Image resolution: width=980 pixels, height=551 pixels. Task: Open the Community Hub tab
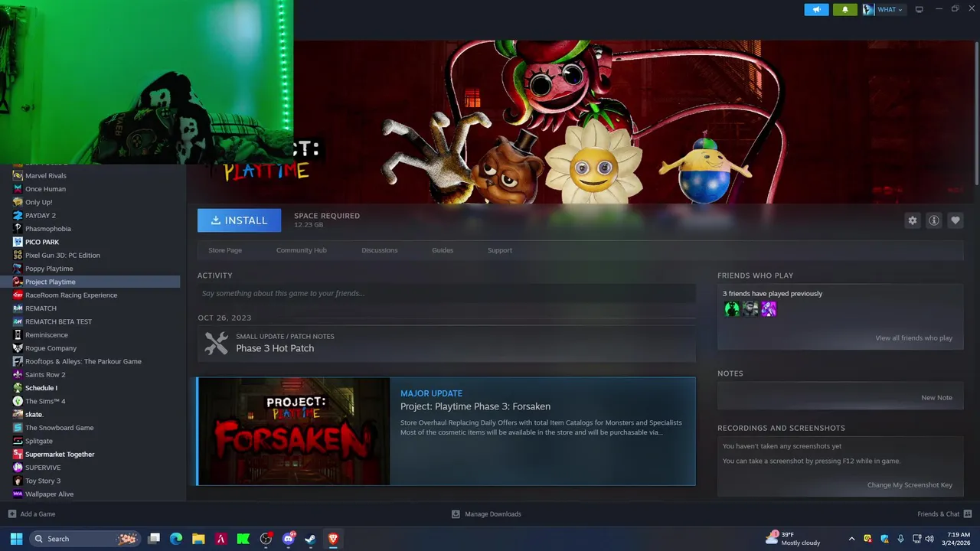click(x=301, y=250)
